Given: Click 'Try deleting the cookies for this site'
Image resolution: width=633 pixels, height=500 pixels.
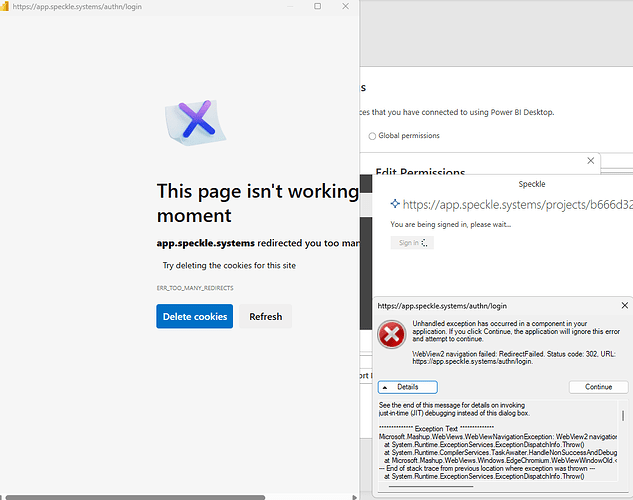Looking at the screenshot, I should tap(229, 265).
